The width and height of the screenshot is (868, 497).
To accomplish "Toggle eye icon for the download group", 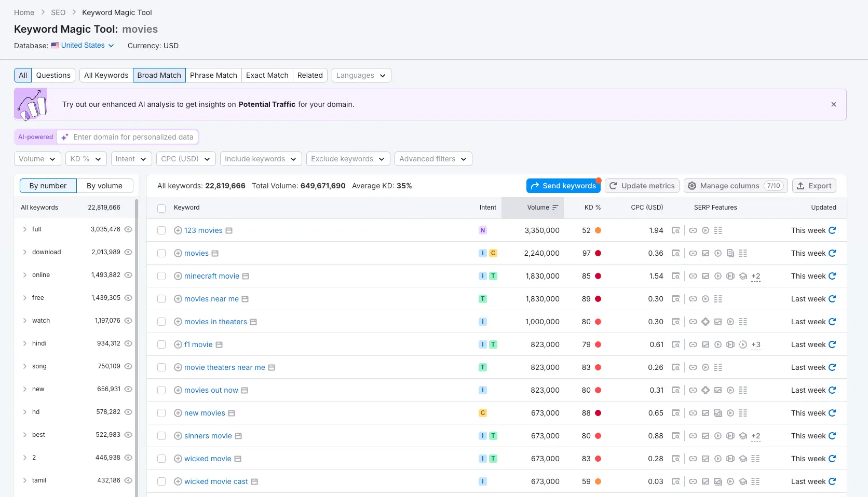I will click(128, 252).
